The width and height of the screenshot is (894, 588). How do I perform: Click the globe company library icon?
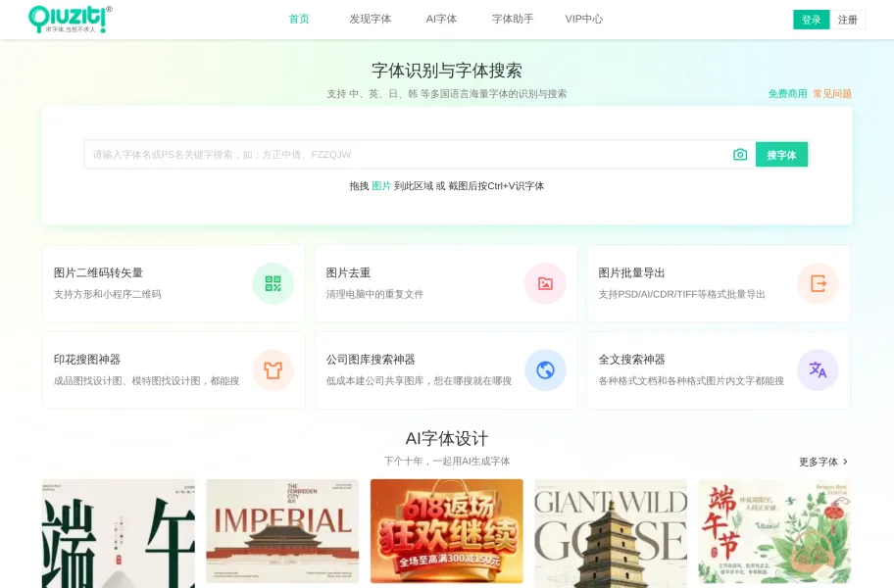(x=545, y=370)
